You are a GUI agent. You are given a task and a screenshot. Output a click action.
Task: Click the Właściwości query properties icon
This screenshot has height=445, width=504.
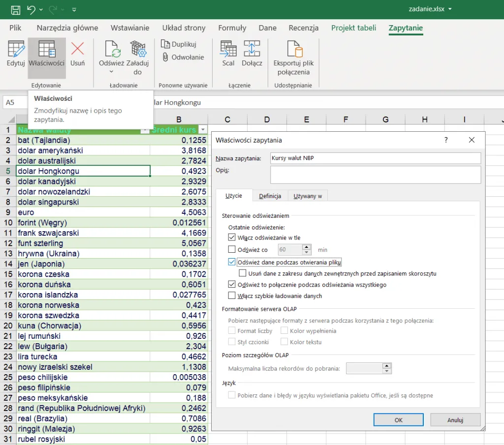pyautogui.click(x=47, y=49)
